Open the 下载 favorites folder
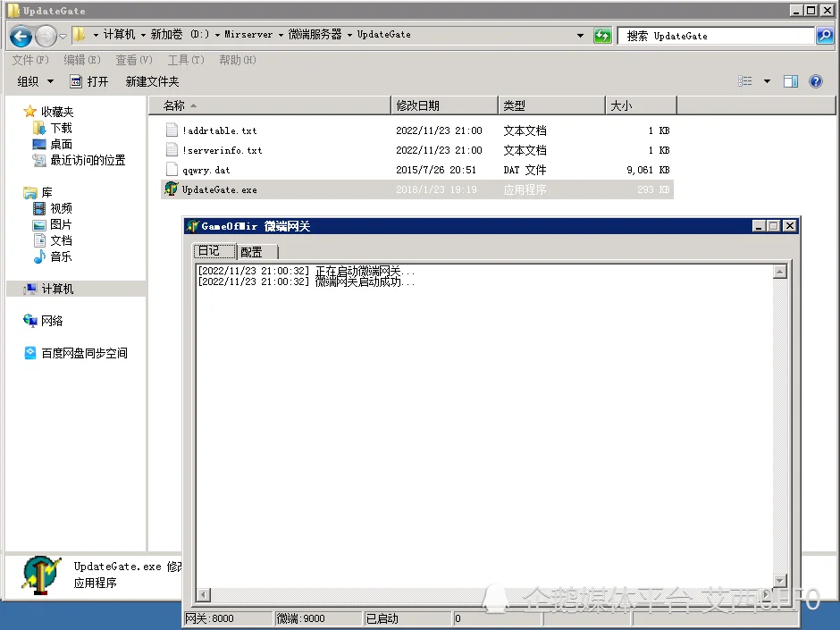840x630 pixels. [x=61, y=128]
